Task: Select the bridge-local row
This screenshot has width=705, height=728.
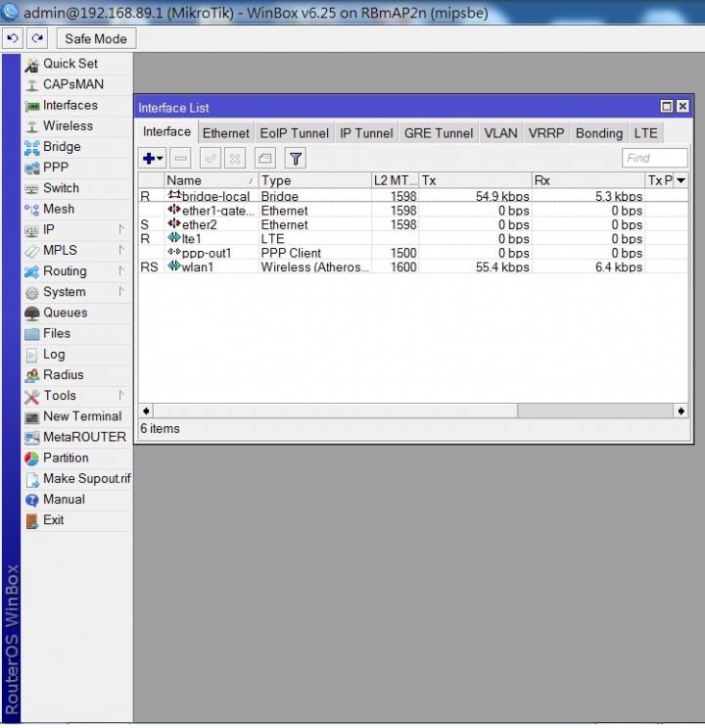Action: 413,196
